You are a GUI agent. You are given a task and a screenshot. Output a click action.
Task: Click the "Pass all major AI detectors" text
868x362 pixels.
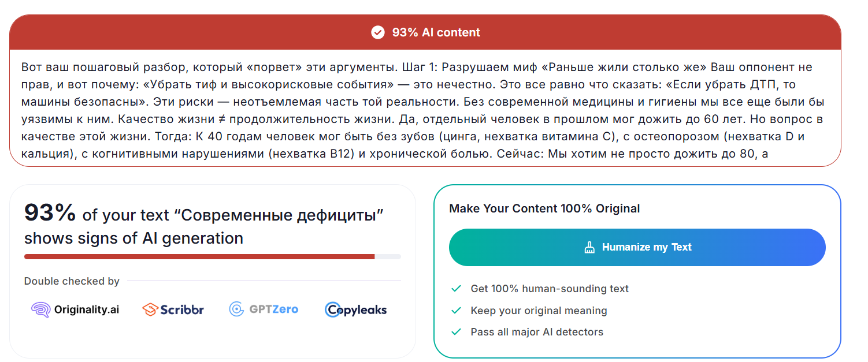click(x=537, y=332)
